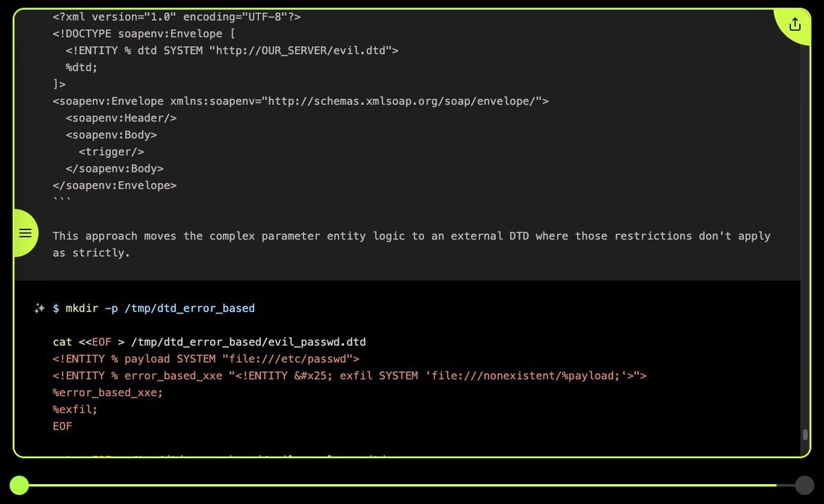The image size is (824, 504).
Task: Click the text "<?xml version="1.0" encoding="UTF-8"?>"
Action: pos(176,16)
